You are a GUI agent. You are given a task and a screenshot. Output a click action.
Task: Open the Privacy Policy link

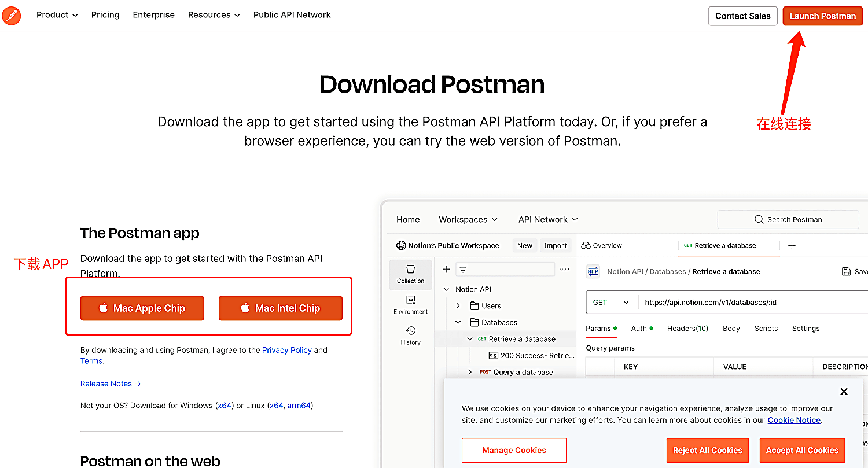(x=287, y=350)
